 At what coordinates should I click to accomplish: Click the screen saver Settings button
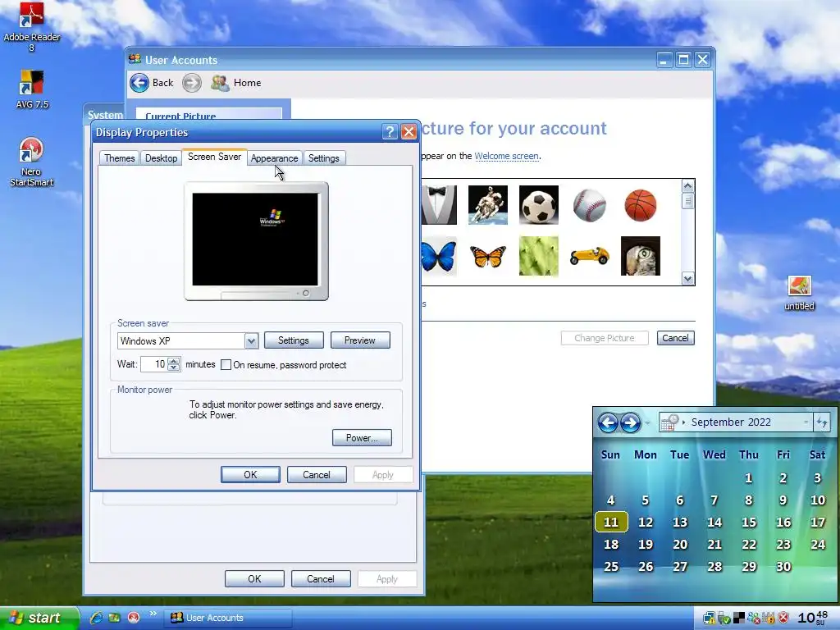[x=294, y=340]
